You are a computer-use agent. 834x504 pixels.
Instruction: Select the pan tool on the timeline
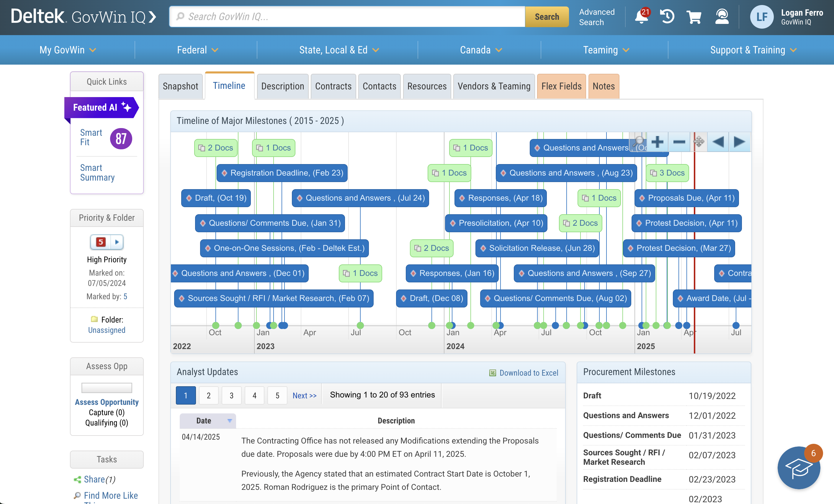click(x=699, y=142)
